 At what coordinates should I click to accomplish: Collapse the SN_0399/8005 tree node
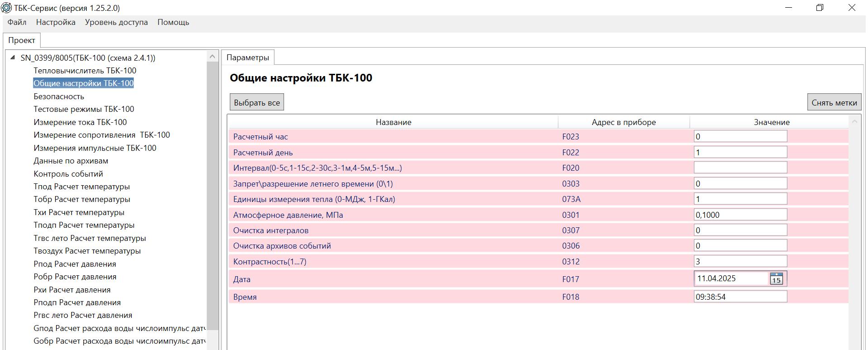click(x=13, y=58)
